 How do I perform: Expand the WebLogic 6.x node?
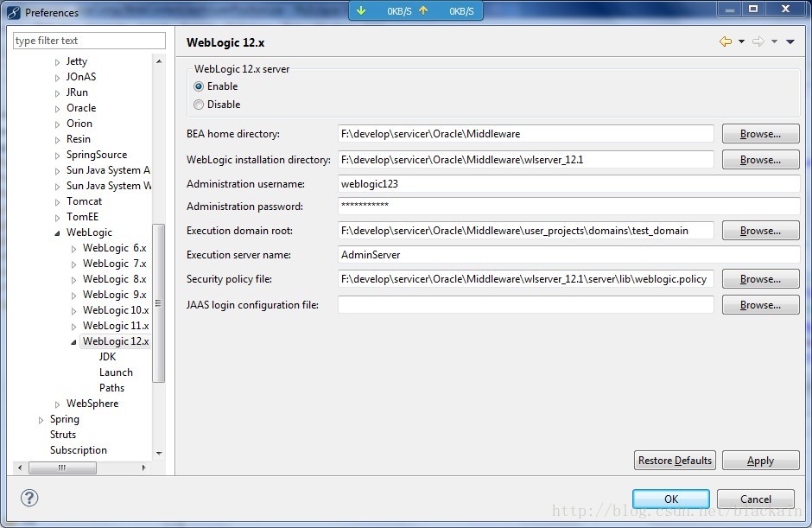pyautogui.click(x=73, y=249)
